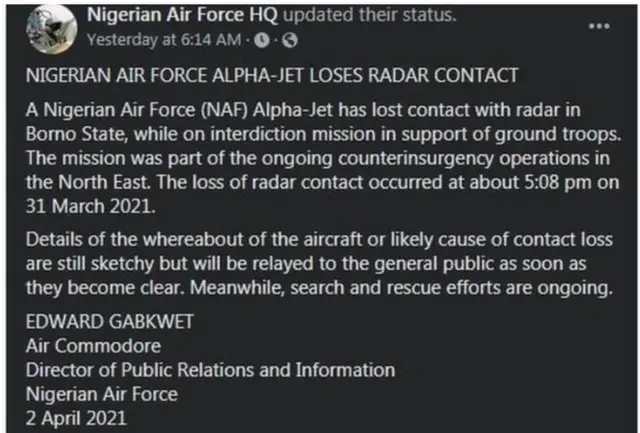Click the "Yesterday at 6:14 AM" timestamp
This screenshot has height=433, width=640.
(165, 40)
